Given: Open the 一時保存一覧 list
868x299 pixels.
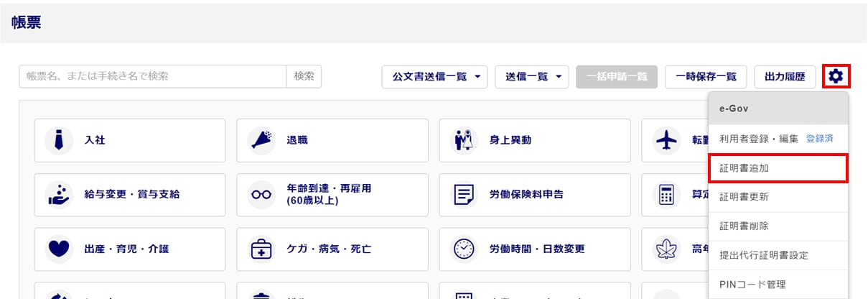Looking at the screenshot, I should [706, 76].
